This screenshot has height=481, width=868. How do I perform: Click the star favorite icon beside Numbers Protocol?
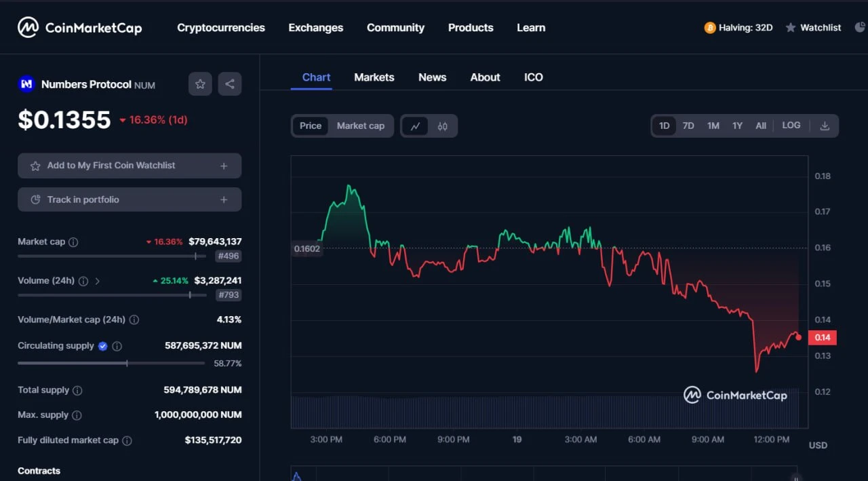click(x=200, y=84)
